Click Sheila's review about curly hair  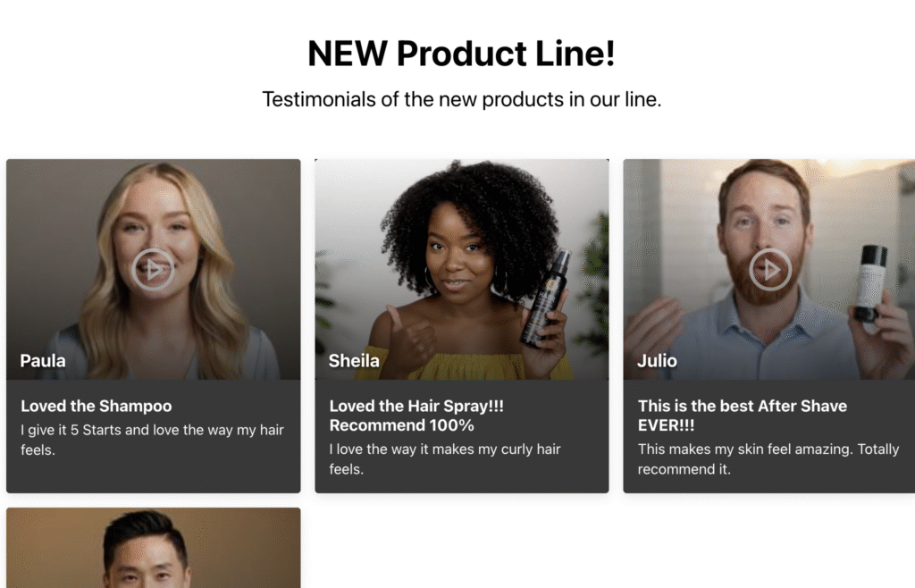point(445,459)
